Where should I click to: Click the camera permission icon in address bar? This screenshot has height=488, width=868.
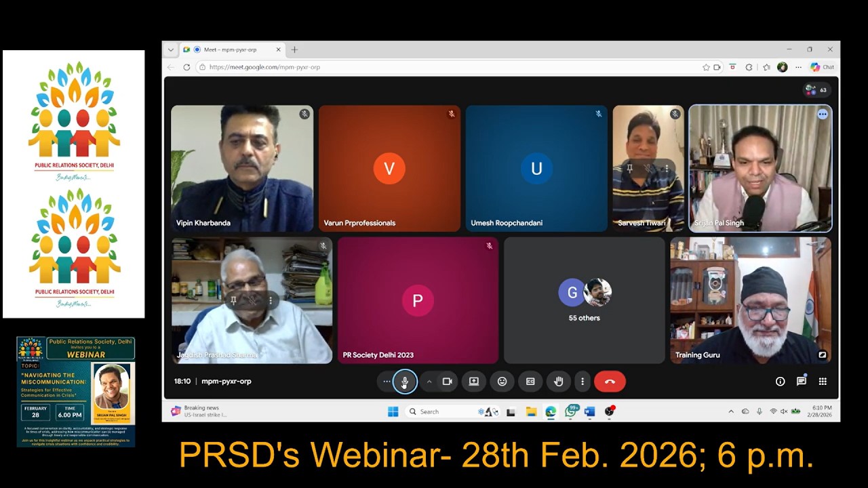pyautogui.click(x=717, y=67)
